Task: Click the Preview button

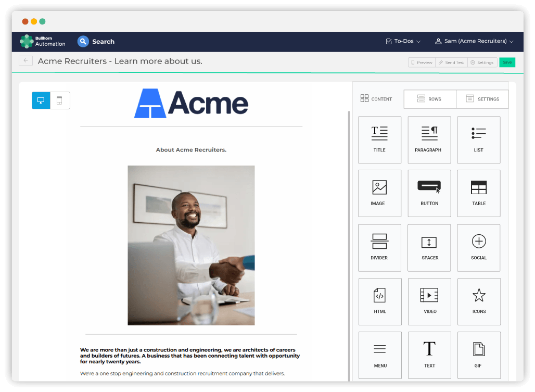Action: coord(422,62)
